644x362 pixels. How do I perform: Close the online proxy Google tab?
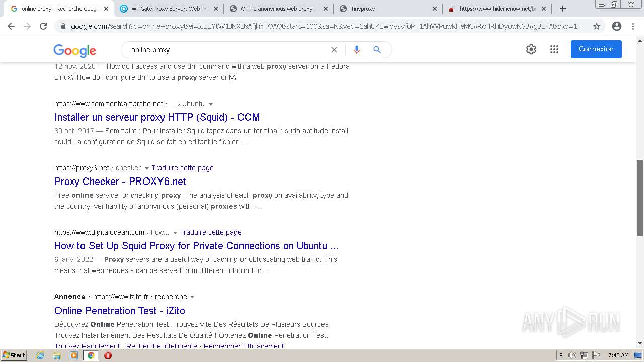[106, 9]
